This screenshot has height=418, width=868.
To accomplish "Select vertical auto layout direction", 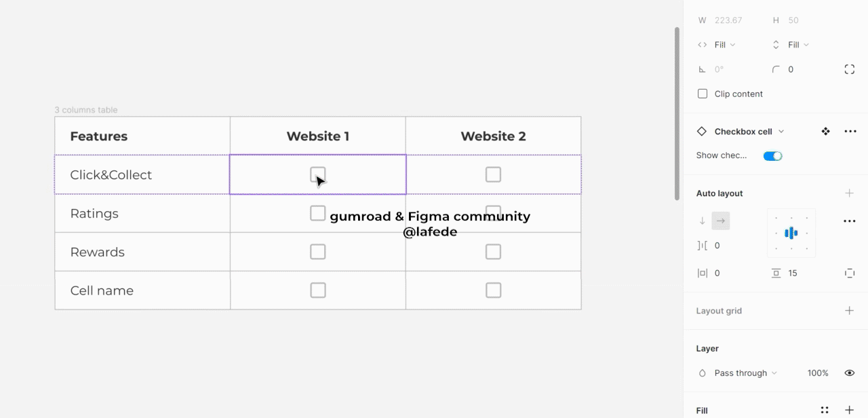I will [703, 221].
